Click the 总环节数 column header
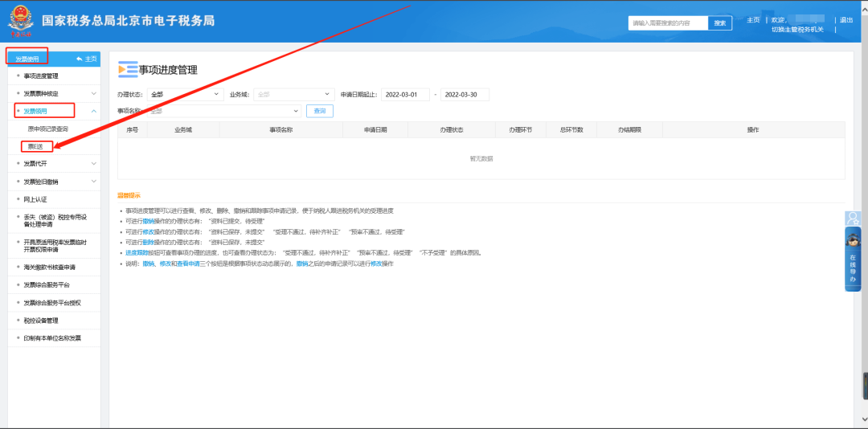This screenshot has height=429, width=868. pos(571,129)
